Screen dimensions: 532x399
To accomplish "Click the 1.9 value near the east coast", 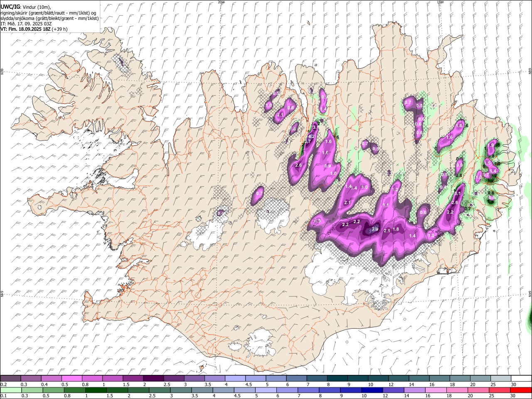I will [x=491, y=145].
